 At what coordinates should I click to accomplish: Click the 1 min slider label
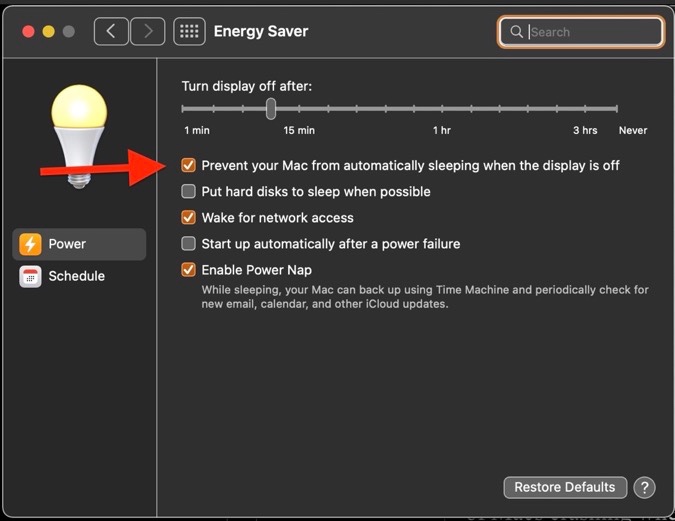point(197,130)
